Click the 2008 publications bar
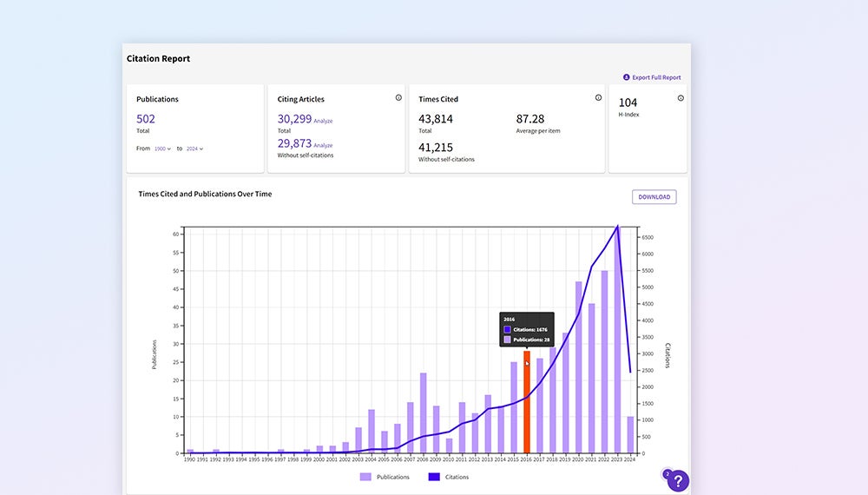This screenshot has height=495, width=868. tap(424, 413)
